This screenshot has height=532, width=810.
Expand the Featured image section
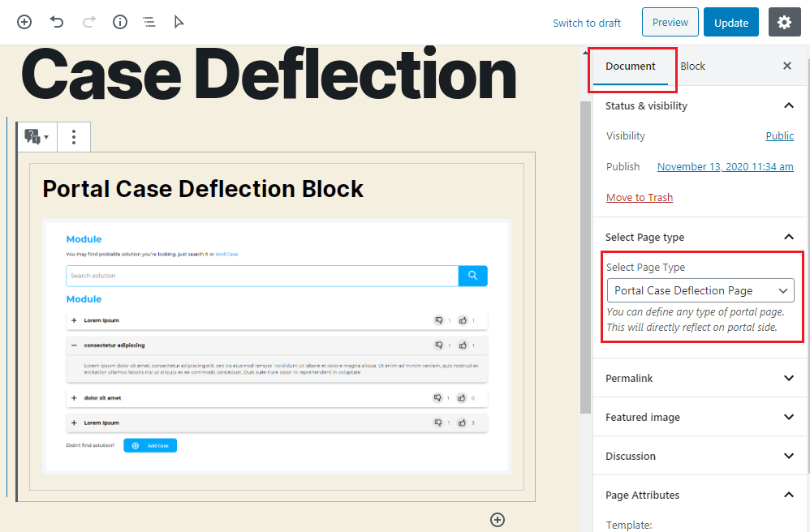[x=700, y=417]
